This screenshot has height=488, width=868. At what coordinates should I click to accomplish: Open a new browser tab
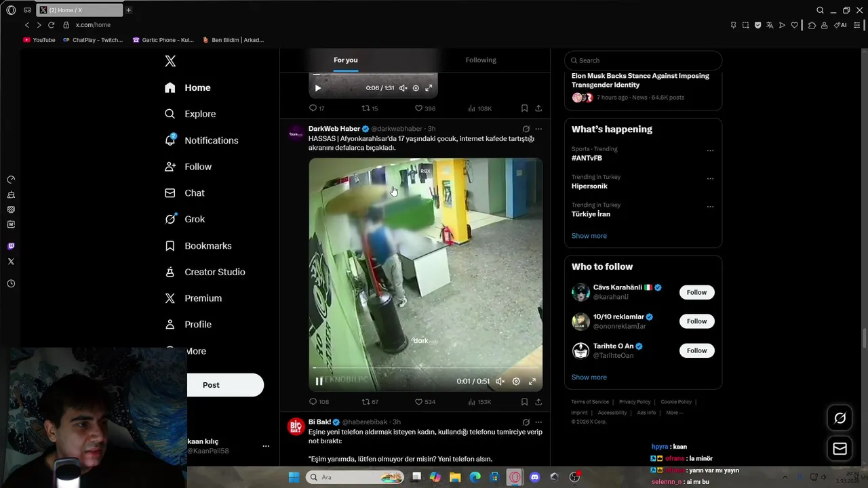tap(128, 10)
